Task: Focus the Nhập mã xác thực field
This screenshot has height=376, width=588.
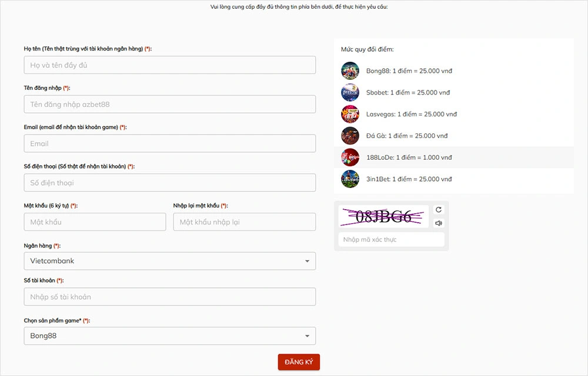Action: [391, 240]
